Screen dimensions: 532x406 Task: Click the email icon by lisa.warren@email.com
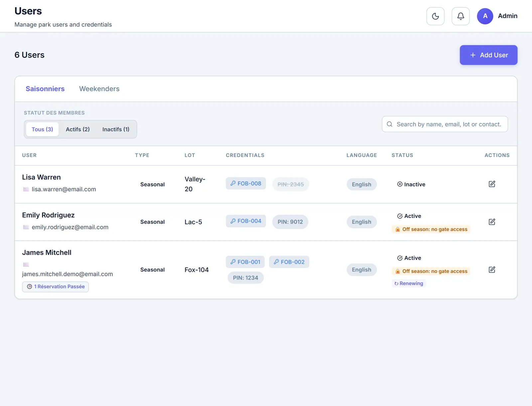[26, 189]
